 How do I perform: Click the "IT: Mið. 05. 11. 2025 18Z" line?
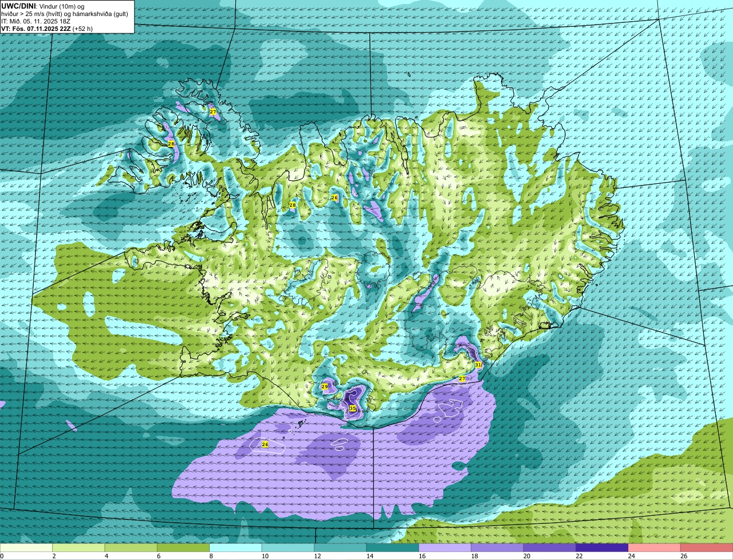click(x=35, y=21)
